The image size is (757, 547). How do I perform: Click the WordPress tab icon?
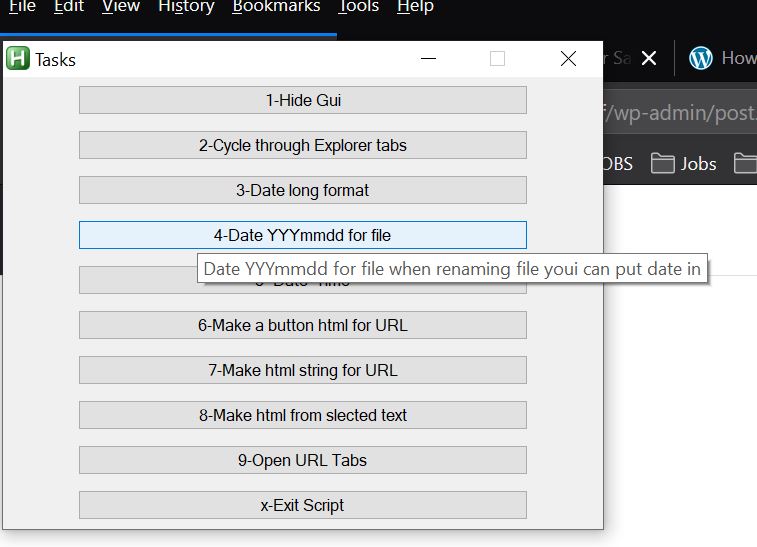coord(702,59)
